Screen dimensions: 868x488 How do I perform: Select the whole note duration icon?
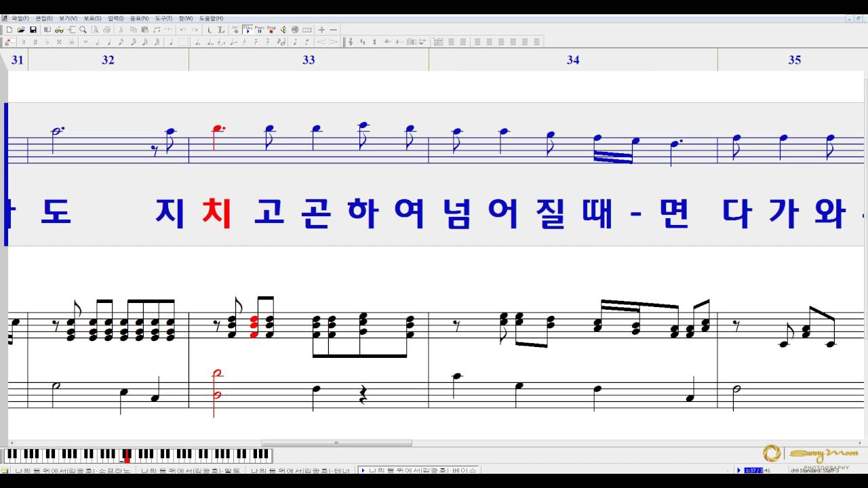point(85,41)
